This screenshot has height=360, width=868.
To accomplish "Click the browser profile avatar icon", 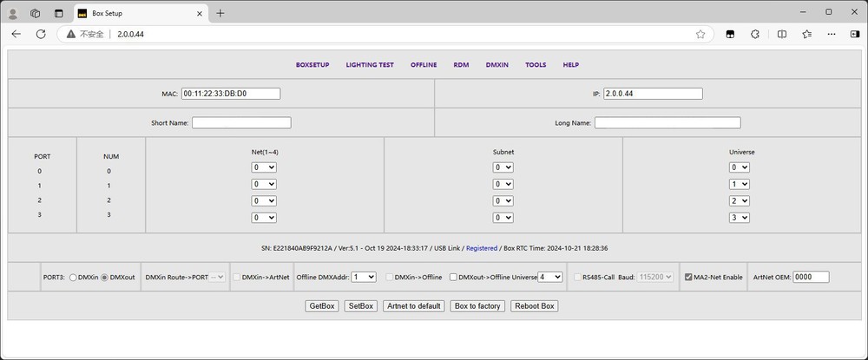I will pos(12,13).
